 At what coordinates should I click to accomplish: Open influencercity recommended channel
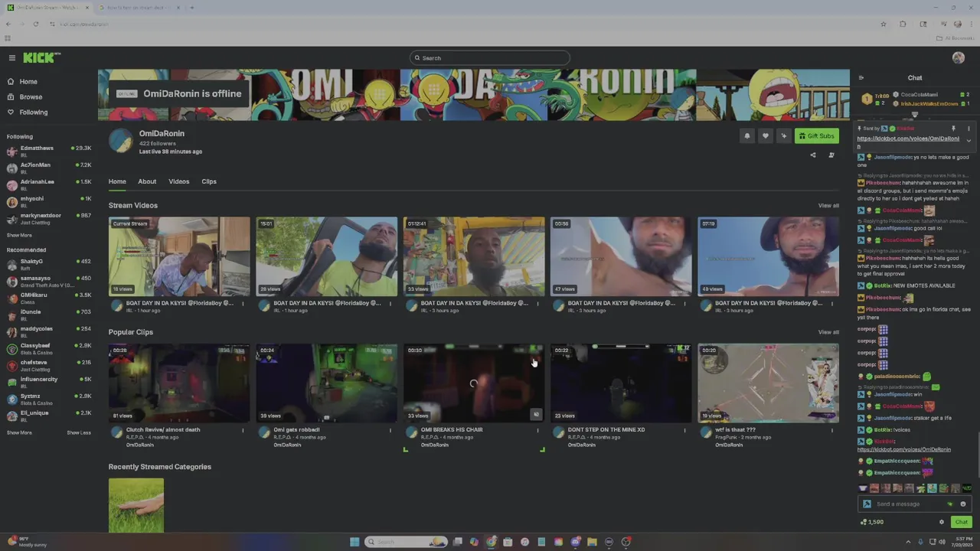tap(48, 382)
